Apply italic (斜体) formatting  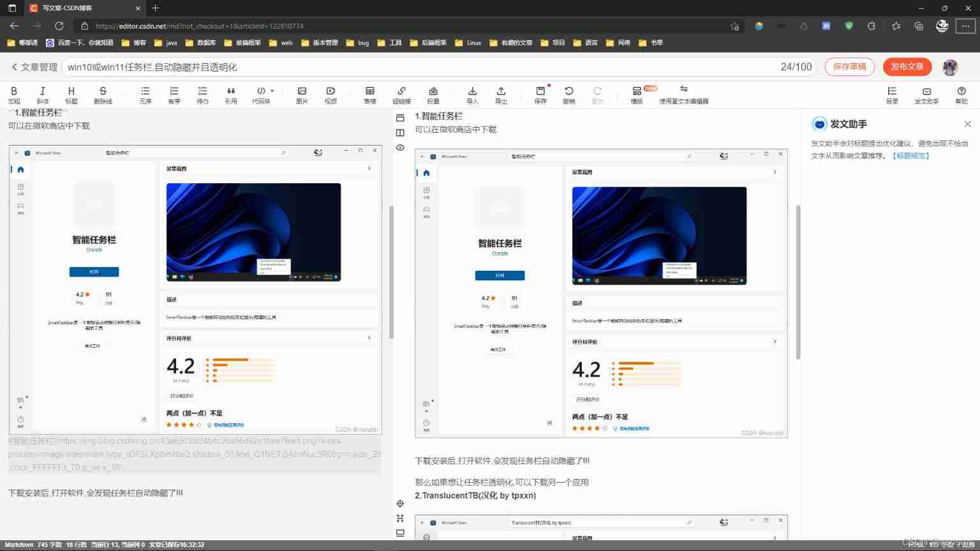coord(43,94)
